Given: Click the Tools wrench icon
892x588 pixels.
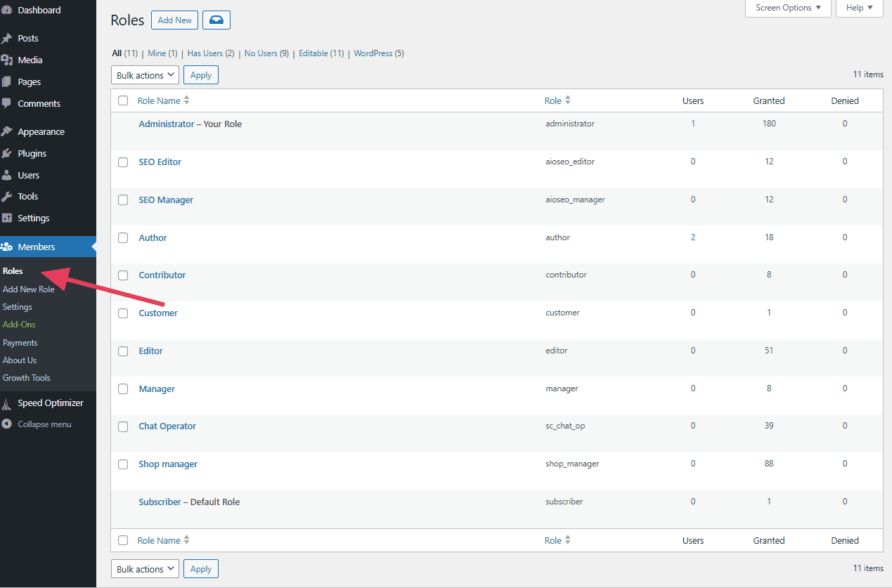Looking at the screenshot, I should (7, 197).
